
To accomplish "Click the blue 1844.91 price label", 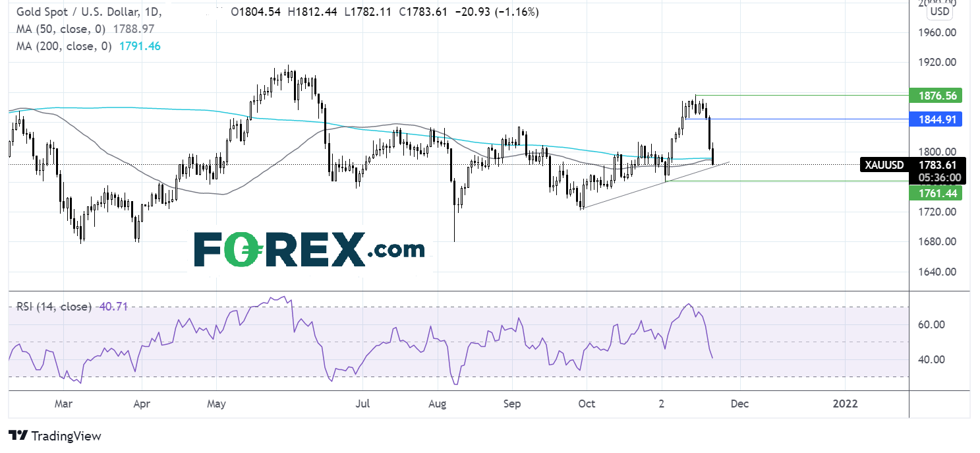I will point(935,119).
